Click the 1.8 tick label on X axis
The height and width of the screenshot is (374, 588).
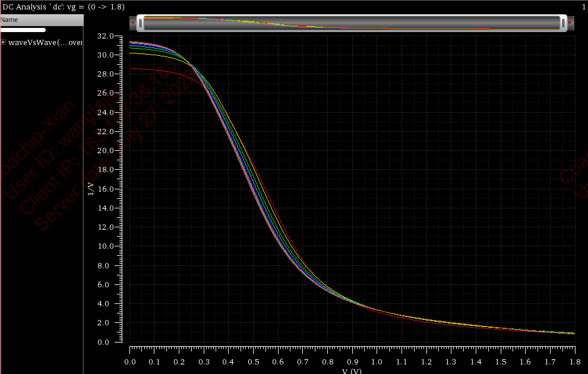pyautogui.click(x=574, y=361)
